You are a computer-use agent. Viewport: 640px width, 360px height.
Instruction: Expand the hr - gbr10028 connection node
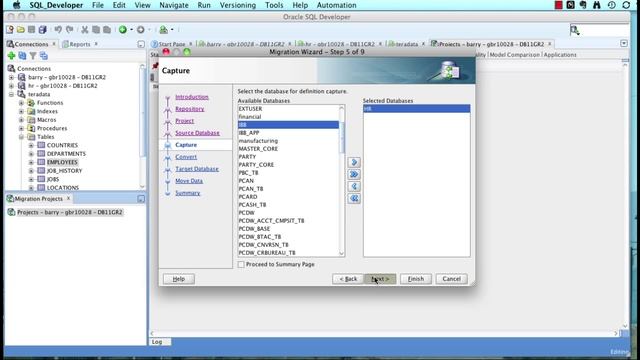tap(11, 86)
